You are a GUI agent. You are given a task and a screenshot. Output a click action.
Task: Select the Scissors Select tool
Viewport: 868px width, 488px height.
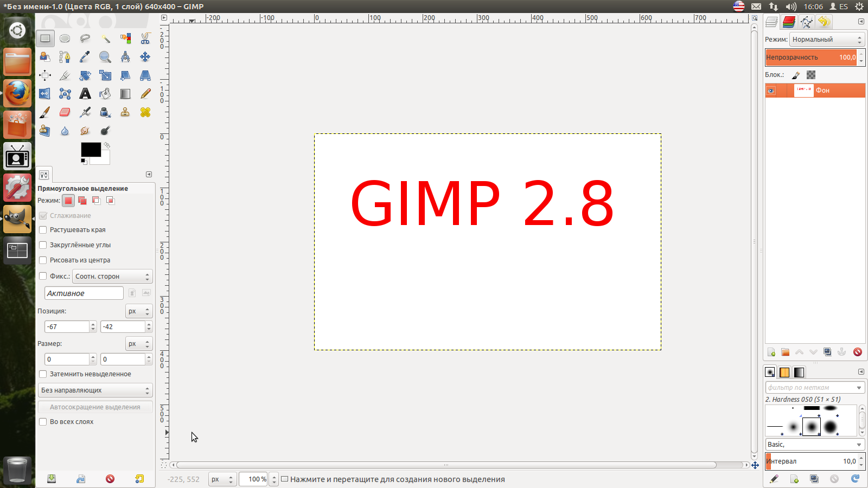click(x=145, y=38)
